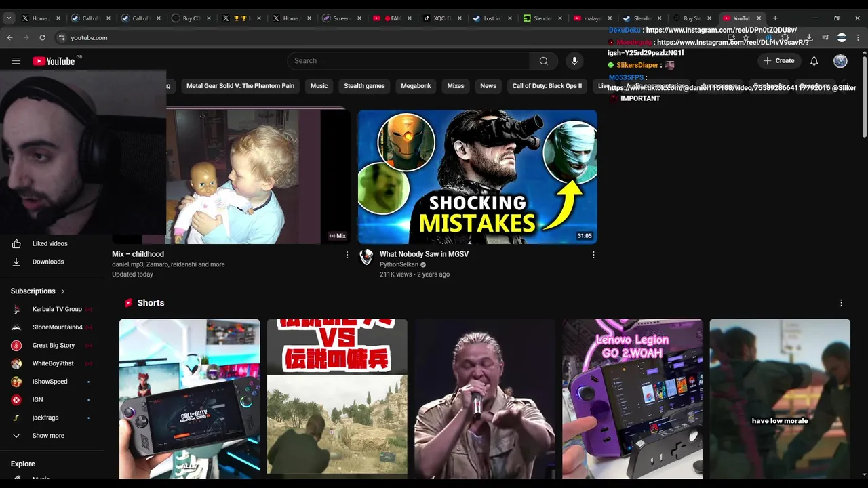Play the Shocking Mistakes video thumbnail
Viewport: 868px width, 488px height.
(x=477, y=177)
